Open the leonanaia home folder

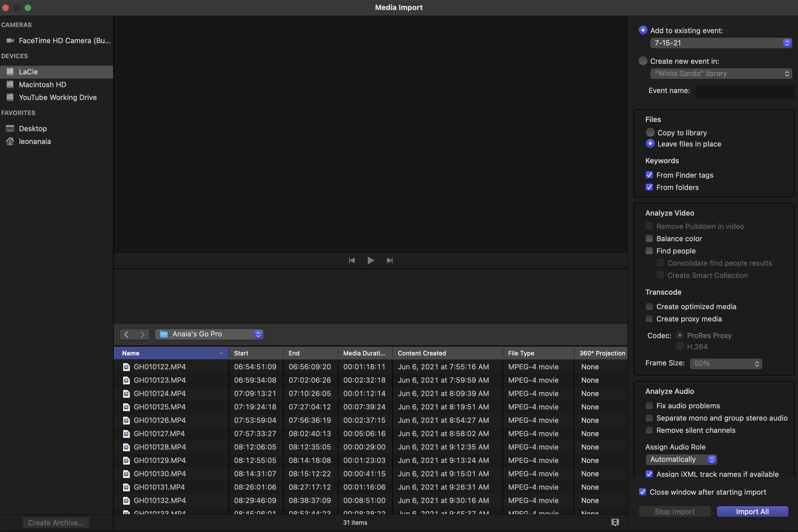click(35, 141)
